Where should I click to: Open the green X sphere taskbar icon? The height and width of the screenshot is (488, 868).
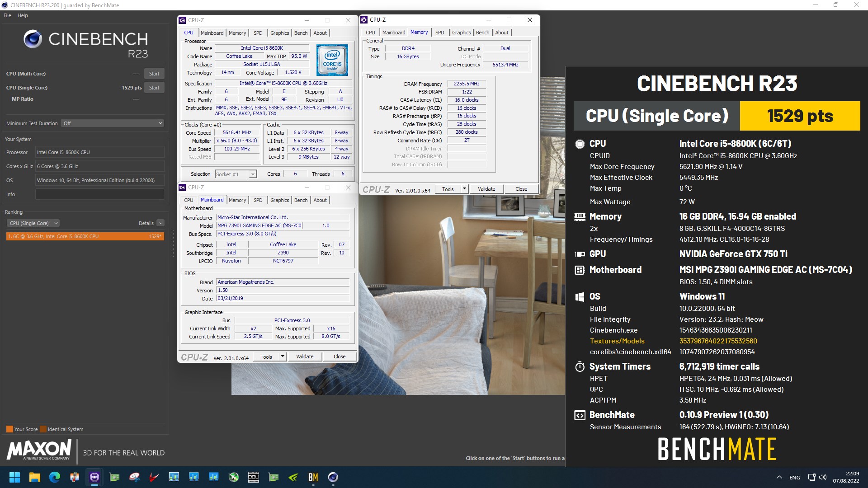(x=234, y=477)
